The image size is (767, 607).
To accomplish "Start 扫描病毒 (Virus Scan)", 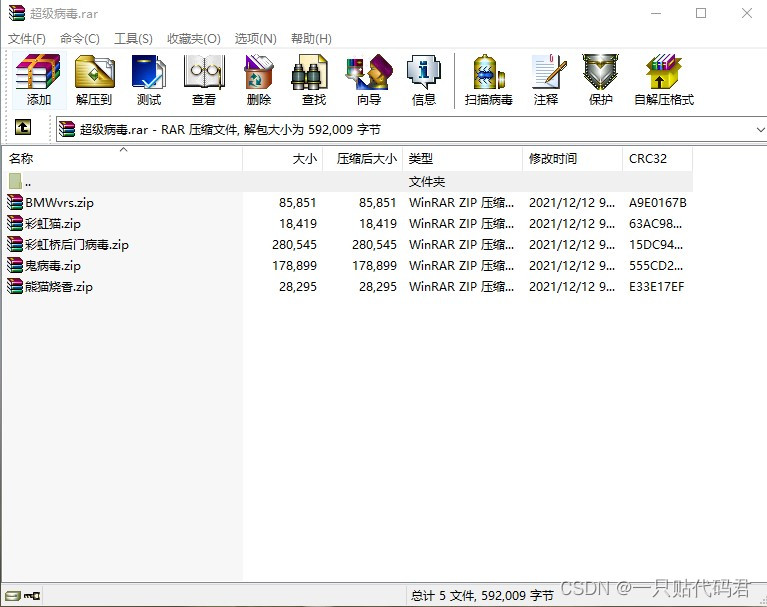I will [489, 81].
